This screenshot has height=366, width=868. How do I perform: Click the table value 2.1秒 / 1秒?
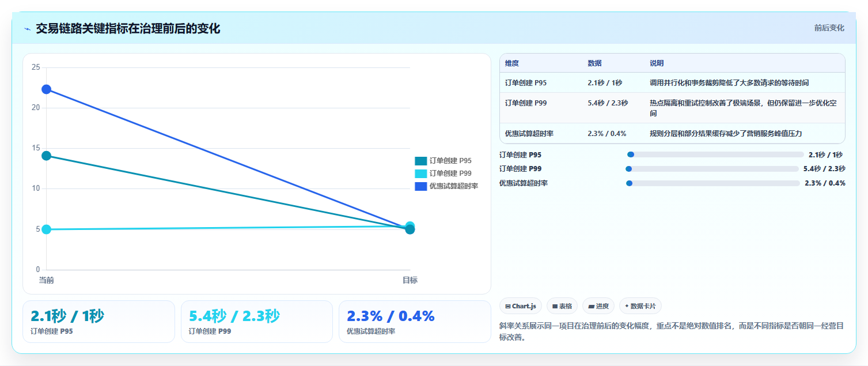point(605,83)
